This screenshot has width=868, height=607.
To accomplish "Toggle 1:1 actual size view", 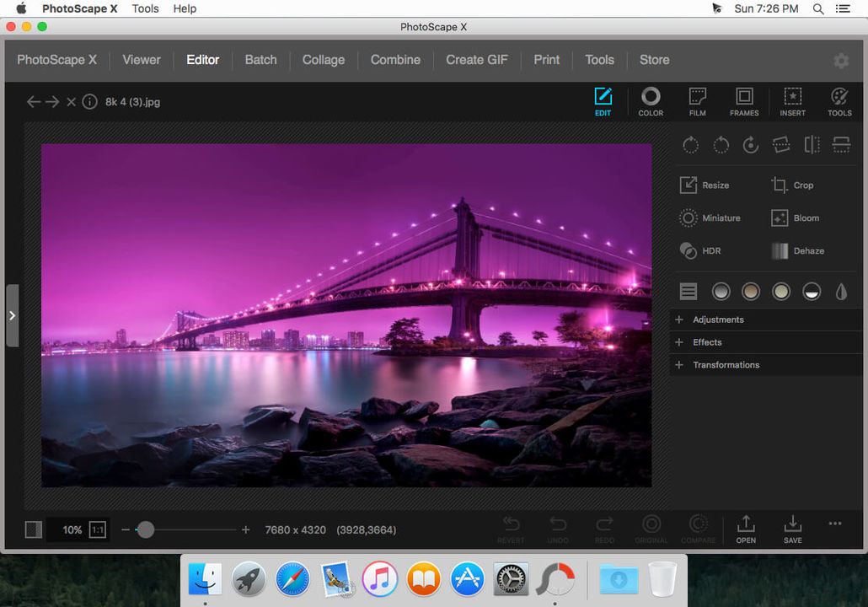I will point(97,529).
